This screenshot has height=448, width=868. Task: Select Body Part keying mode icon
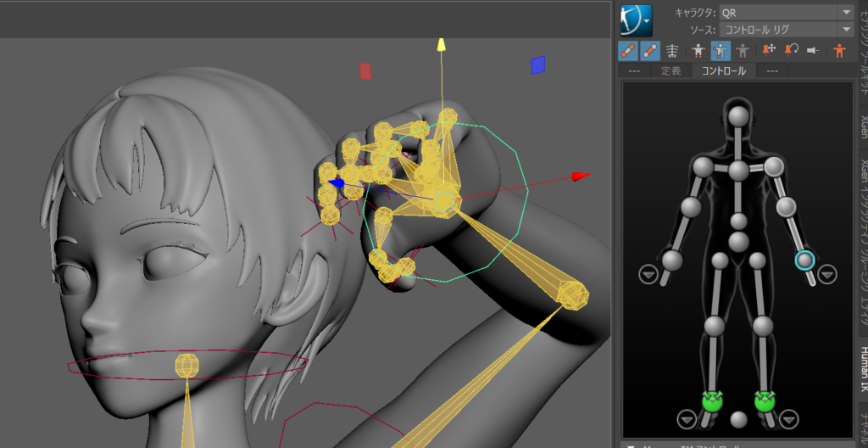pos(721,51)
